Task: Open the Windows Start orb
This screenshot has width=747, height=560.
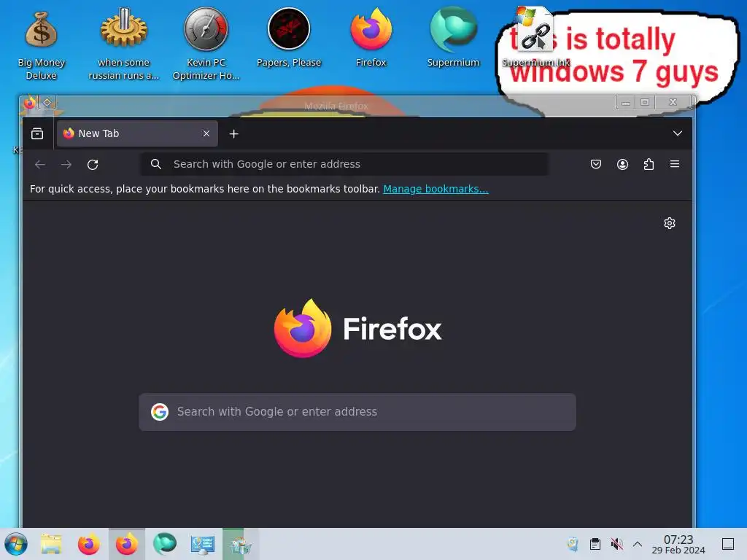Action: [16, 544]
